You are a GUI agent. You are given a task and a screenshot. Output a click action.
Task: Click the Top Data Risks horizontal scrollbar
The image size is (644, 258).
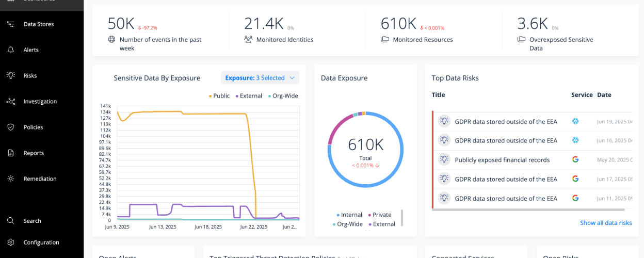click(528, 209)
